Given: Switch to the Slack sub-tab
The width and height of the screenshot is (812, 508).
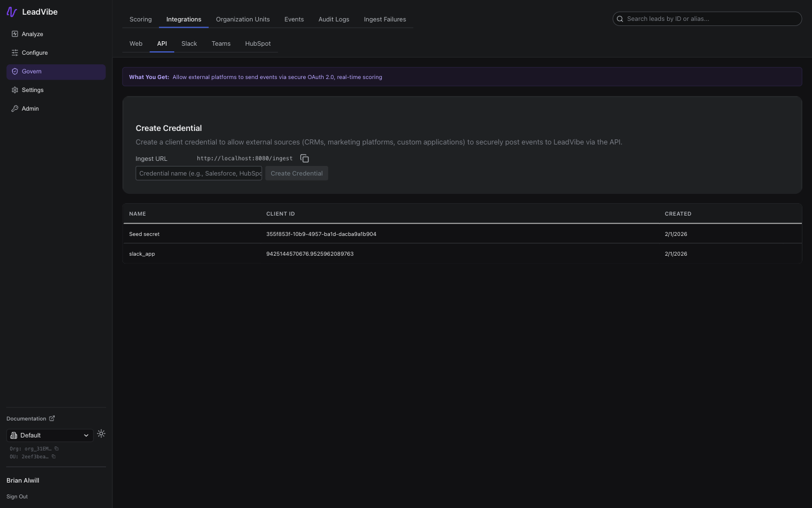Looking at the screenshot, I should (x=189, y=43).
